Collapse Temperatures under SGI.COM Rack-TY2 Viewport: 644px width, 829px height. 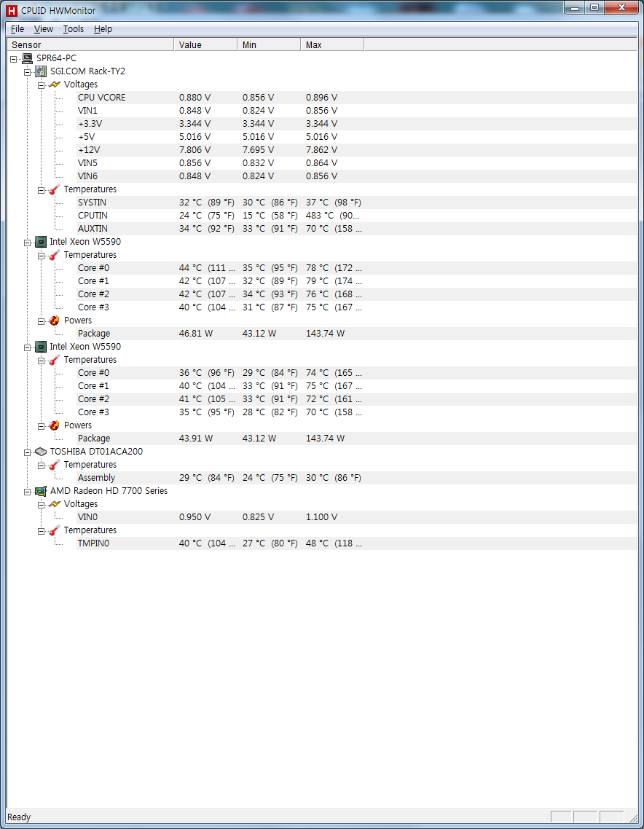click(42, 190)
